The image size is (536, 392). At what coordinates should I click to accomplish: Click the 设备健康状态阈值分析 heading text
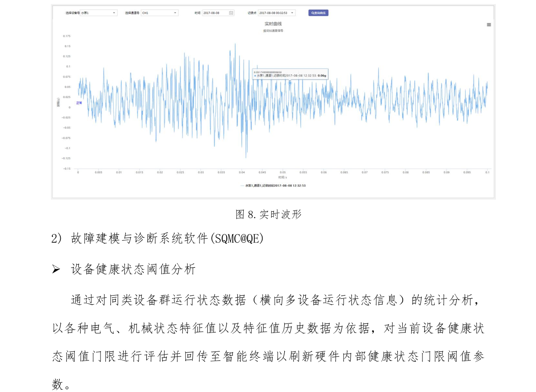(133, 270)
